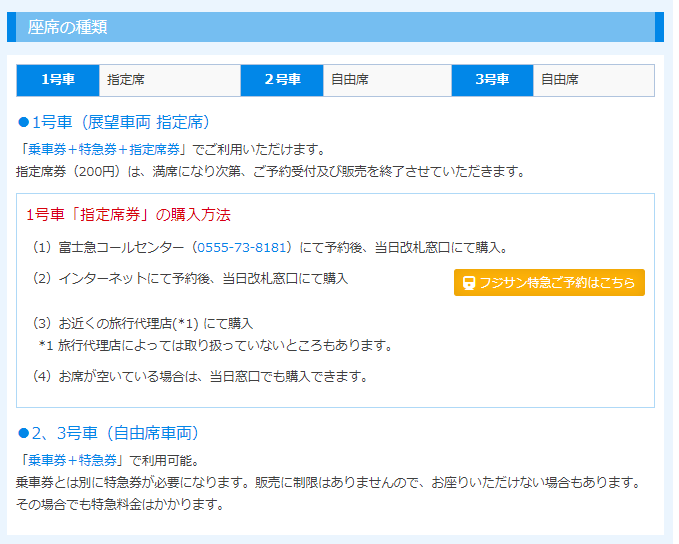Image resolution: width=679 pixels, height=544 pixels.
Task: Click the train icon on the orange button
Action: [x=469, y=283]
